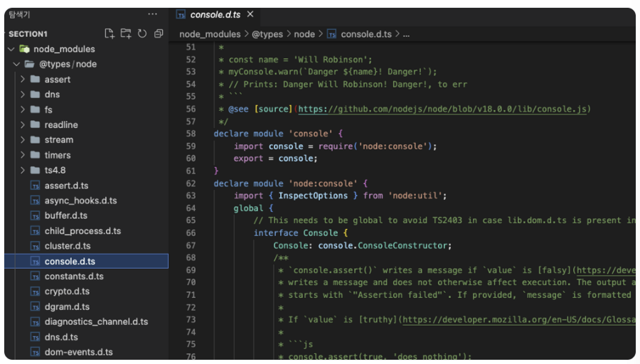Image resolution: width=640 pixels, height=364 pixels.
Task: Refresh the explorer tree
Action: tap(142, 33)
